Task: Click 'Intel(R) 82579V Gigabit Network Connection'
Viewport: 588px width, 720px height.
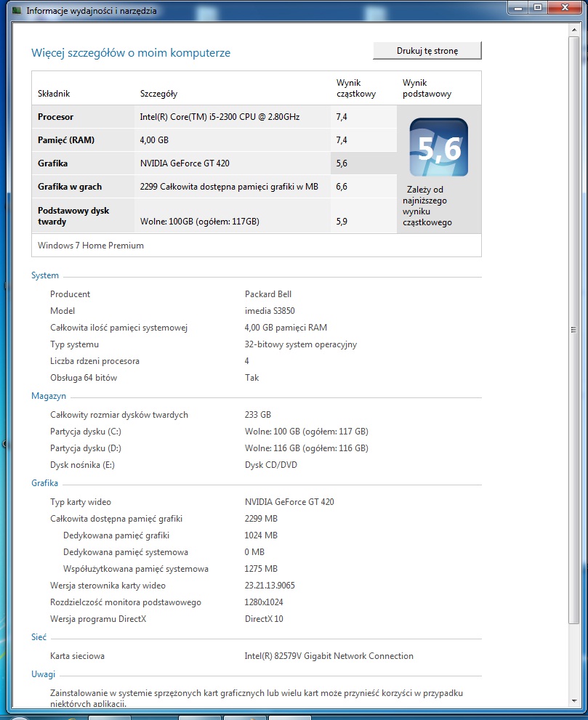Action: coord(329,656)
